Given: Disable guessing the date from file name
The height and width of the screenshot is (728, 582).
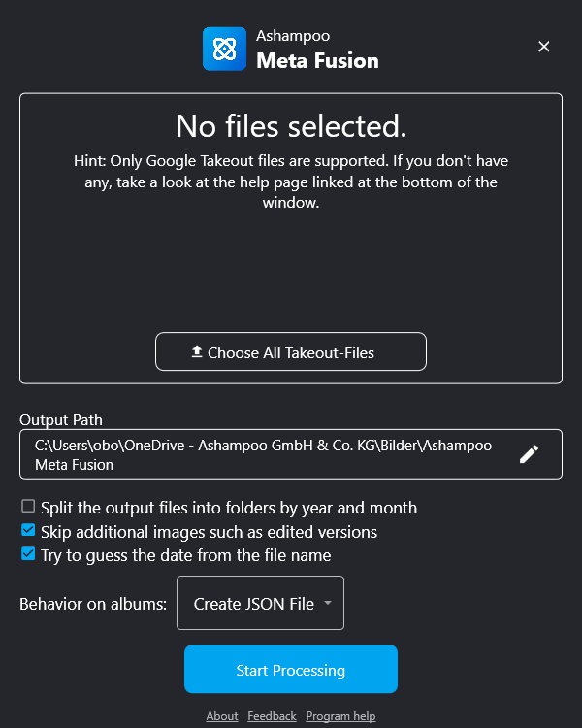Looking at the screenshot, I should click(28, 555).
